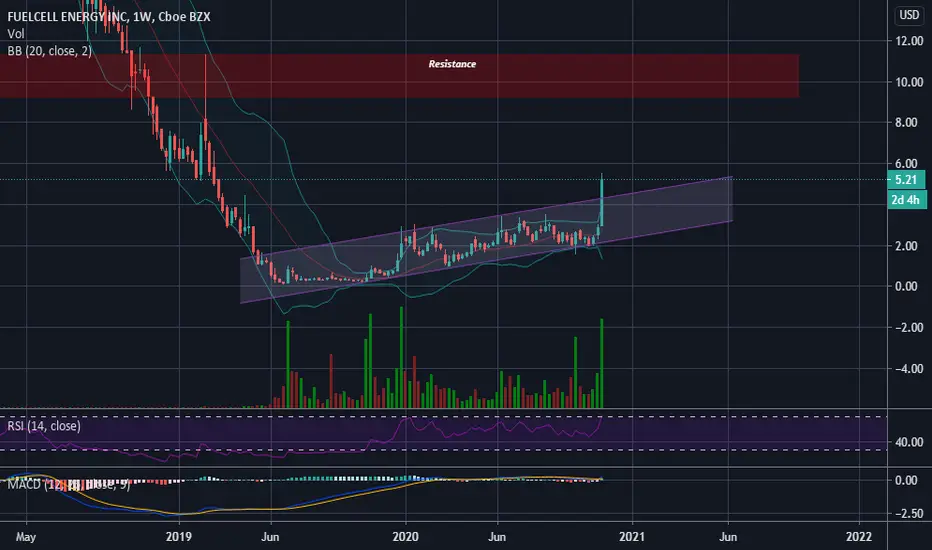Select the RSI (14, close) indicator label

click(44, 426)
